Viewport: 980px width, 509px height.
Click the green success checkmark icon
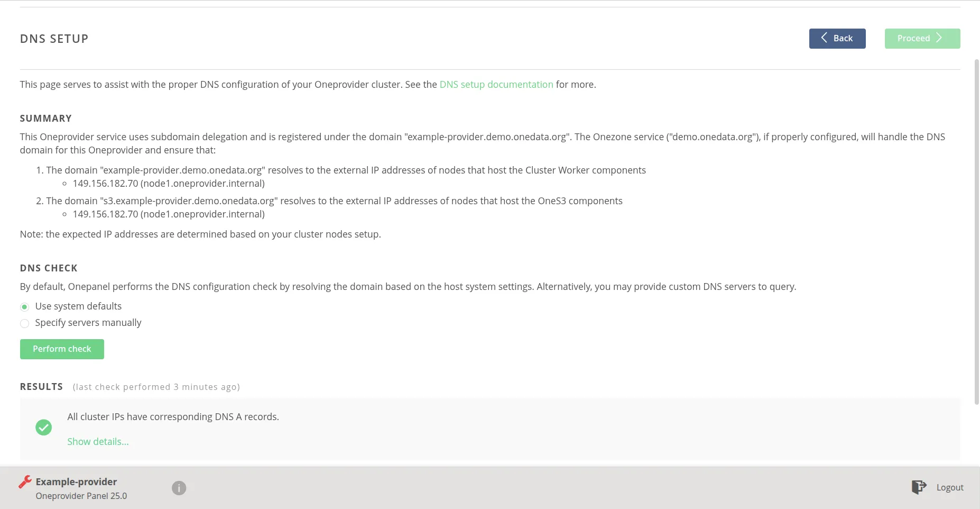coord(43,428)
